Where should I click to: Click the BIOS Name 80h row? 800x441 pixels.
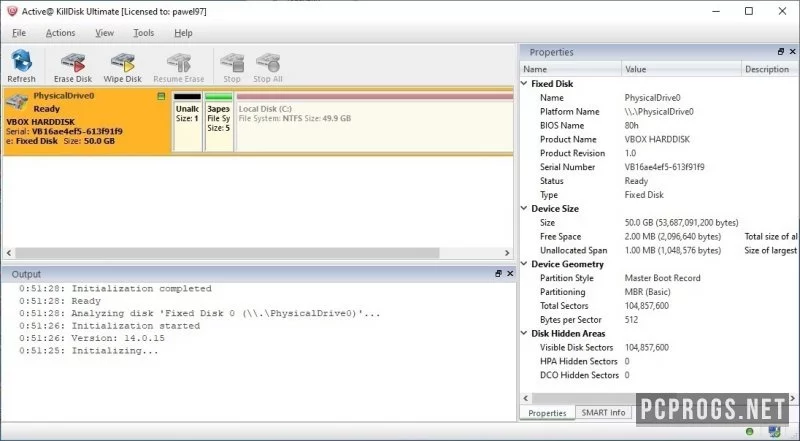tap(658, 125)
